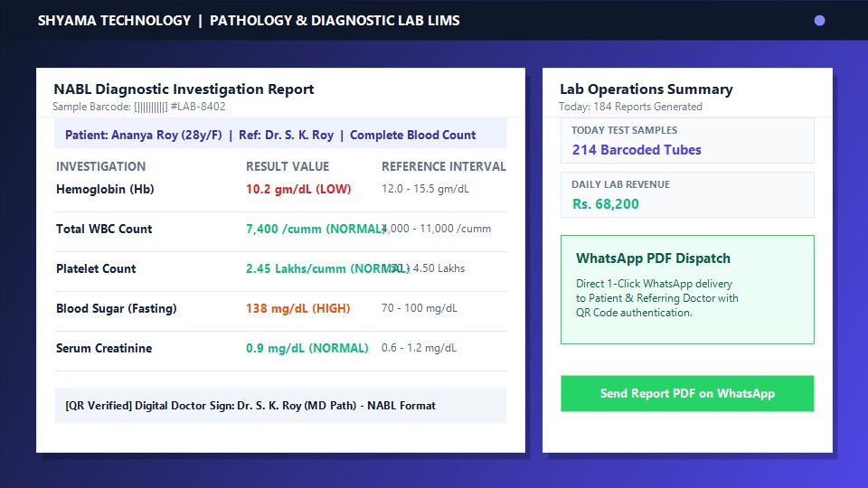
Task: Click the '2.45 Lakhs/cumm (NORMAL)' result
Action: click(327, 269)
